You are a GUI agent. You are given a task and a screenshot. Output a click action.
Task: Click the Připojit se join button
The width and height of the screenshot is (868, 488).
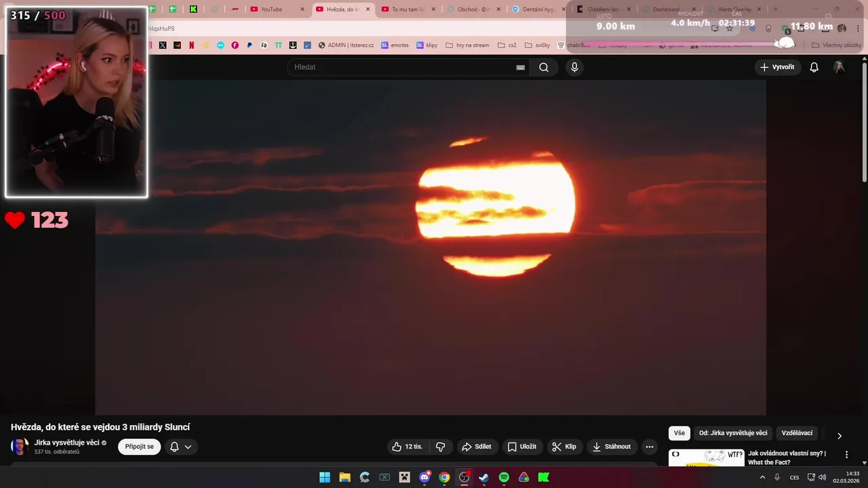click(140, 447)
